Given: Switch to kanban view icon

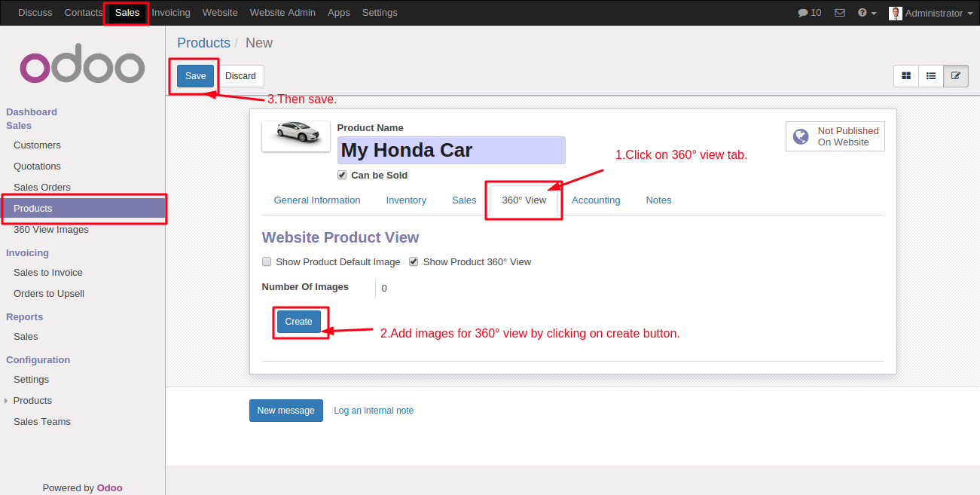Looking at the screenshot, I should tap(906, 76).
